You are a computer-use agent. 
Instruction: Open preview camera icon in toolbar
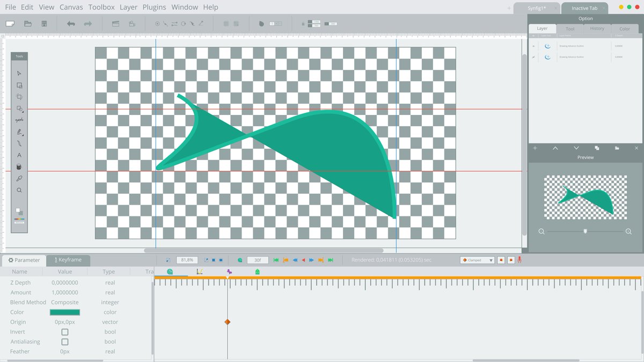point(132,24)
